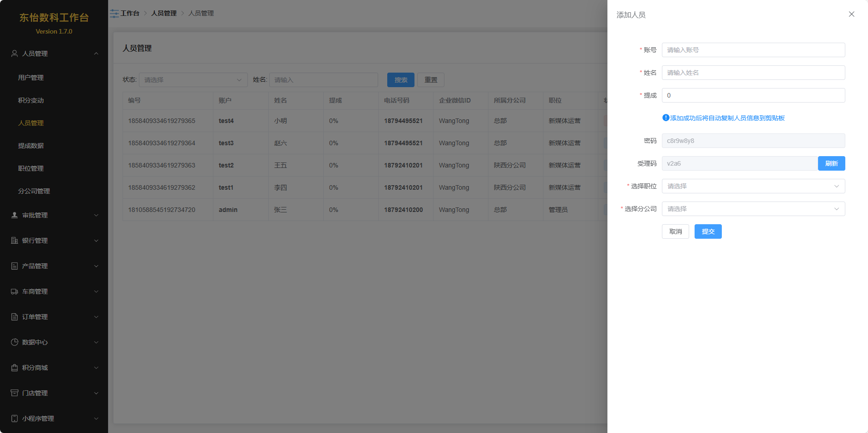
Task: Click the 积分商城 shopping bag icon
Action: 15,368
